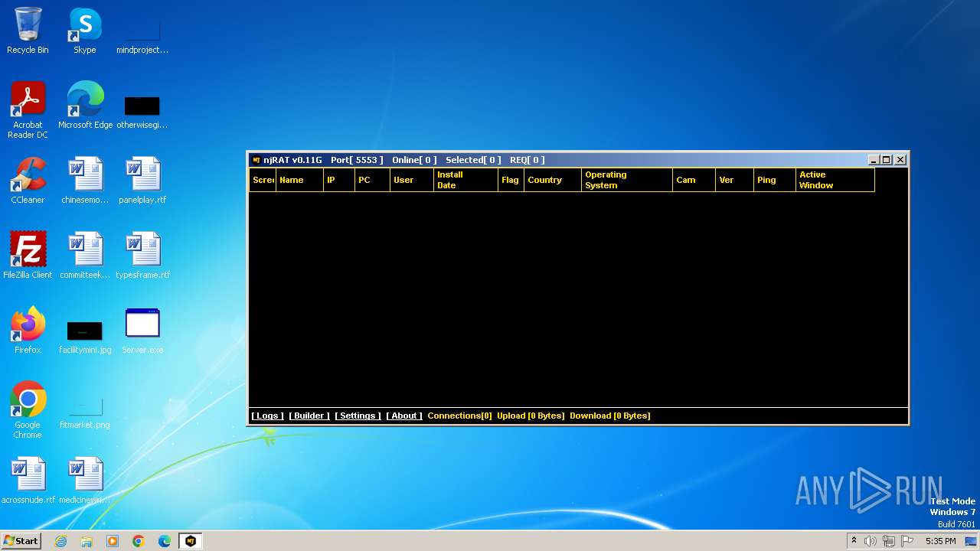Open the njRAT About menu

[x=404, y=416]
